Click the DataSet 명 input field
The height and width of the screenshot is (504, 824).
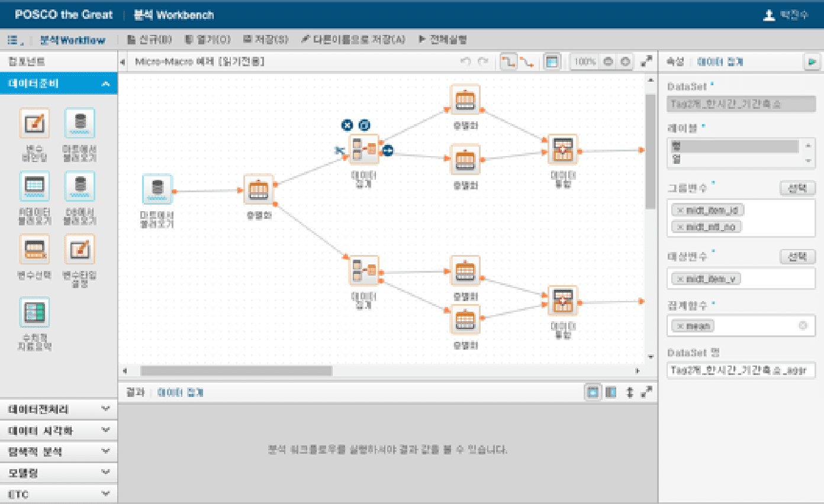click(x=741, y=370)
